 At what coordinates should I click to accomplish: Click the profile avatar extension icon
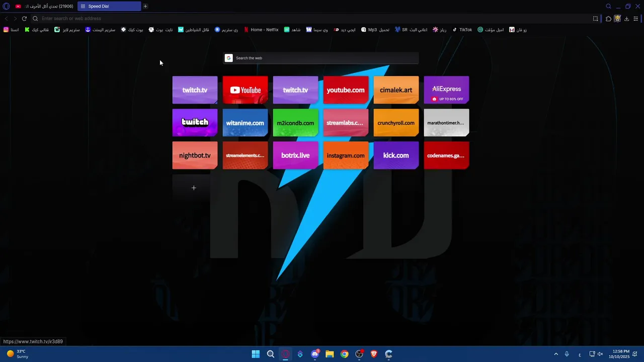point(617,19)
